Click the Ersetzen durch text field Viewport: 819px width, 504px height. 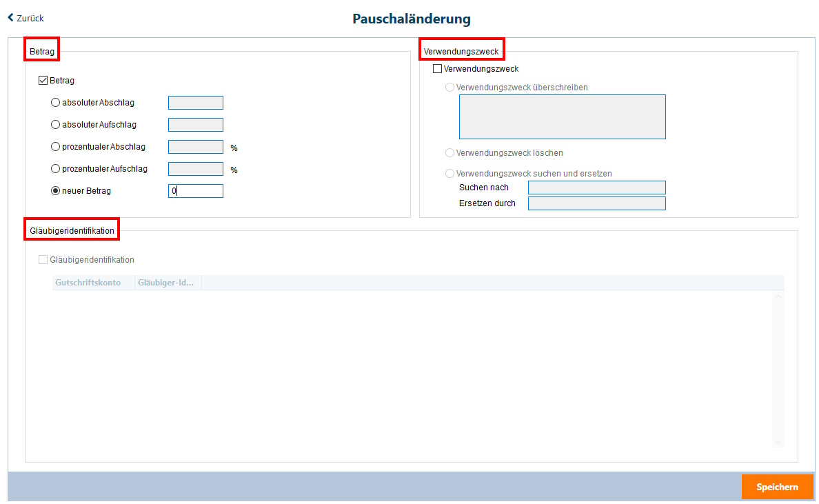click(596, 203)
